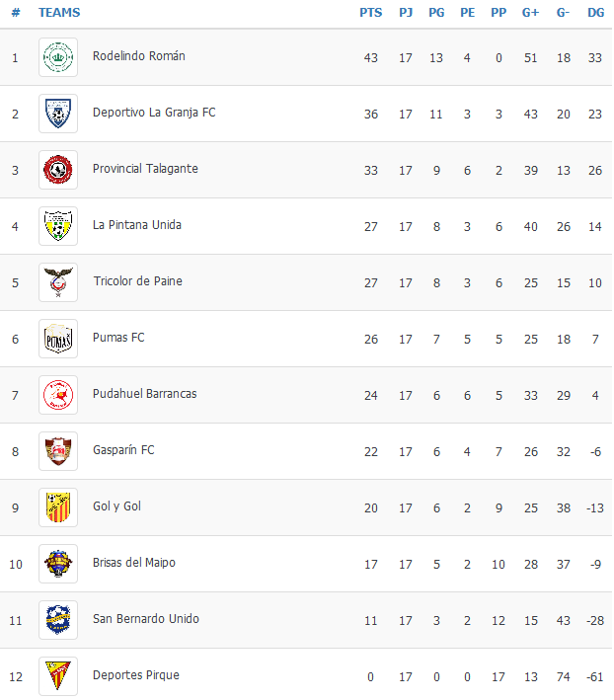This screenshot has width=614, height=700.
Task: Sort table by PTS column header
Action: coord(371,13)
